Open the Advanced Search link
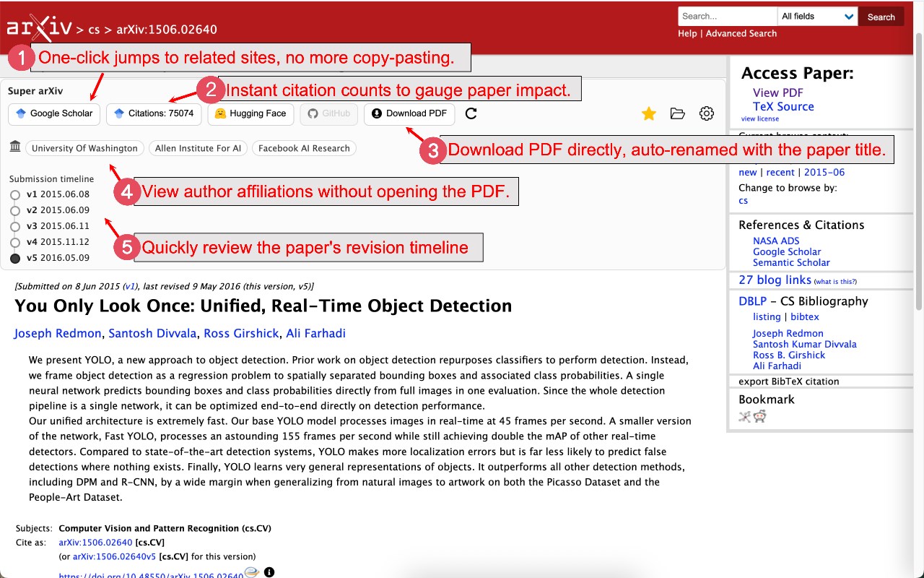The height and width of the screenshot is (578, 924). (x=741, y=33)
